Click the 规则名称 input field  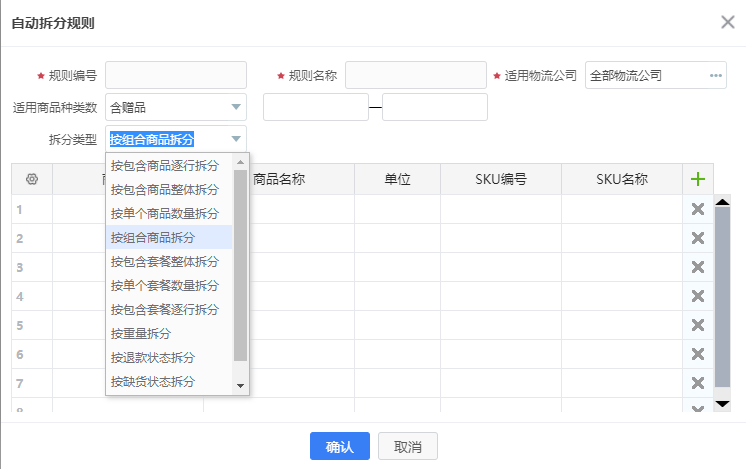(416, 75)
